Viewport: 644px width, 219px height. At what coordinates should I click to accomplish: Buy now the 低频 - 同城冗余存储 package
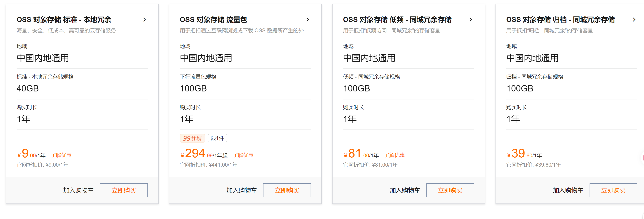(450, 190)
